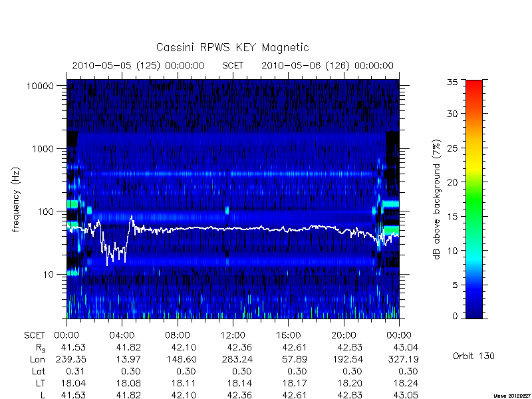Viewport: 532px width, 399px height.
Task: Click the 'SCET' label above the plot
Action: coord(233,65)
